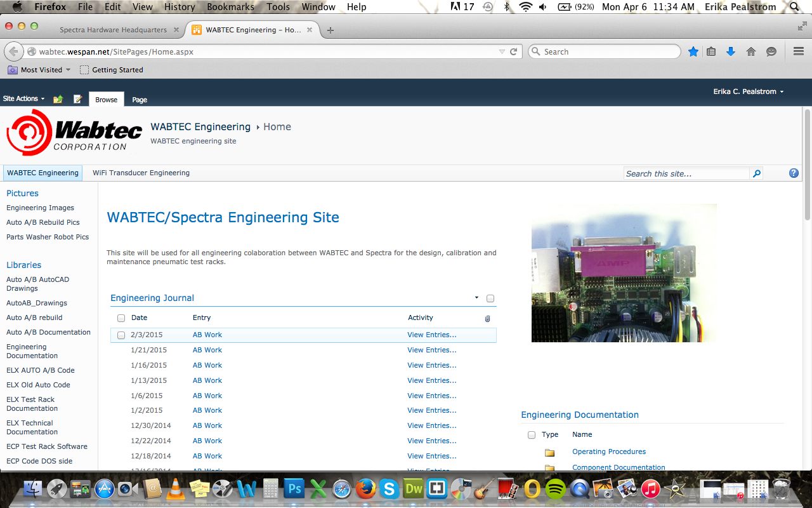Open Firefox icon in the dock
Viewport: 812px width, 508px height.
tap(365, 488)
